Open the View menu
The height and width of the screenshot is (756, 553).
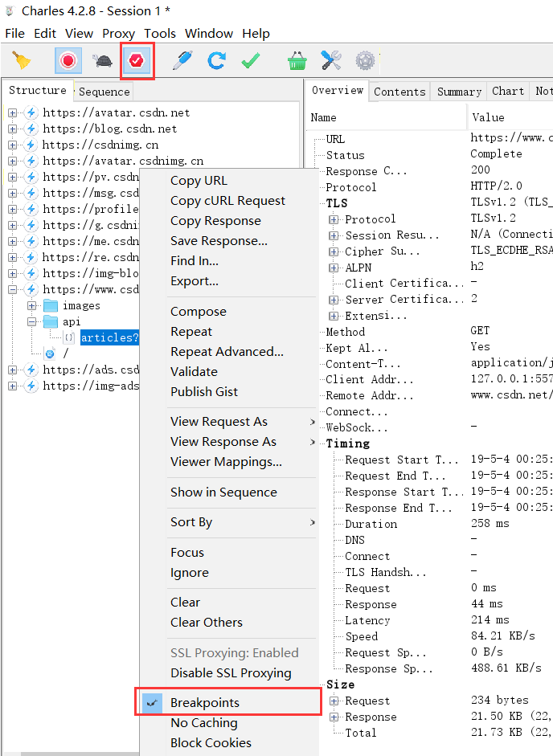[x=79, y=33]
